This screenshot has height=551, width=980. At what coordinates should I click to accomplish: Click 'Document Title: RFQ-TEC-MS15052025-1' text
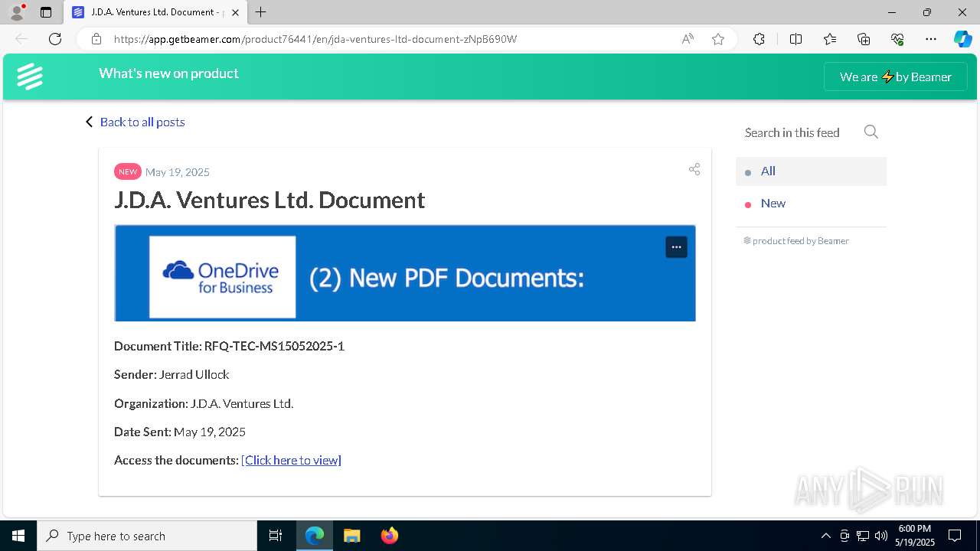pos(229,346)
